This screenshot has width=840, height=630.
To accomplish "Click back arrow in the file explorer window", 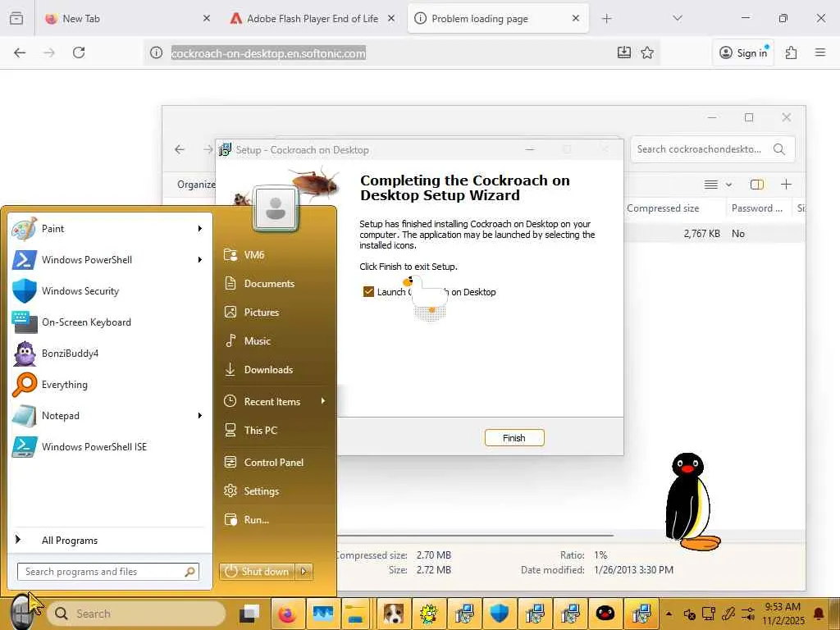I will pos(180,149).
